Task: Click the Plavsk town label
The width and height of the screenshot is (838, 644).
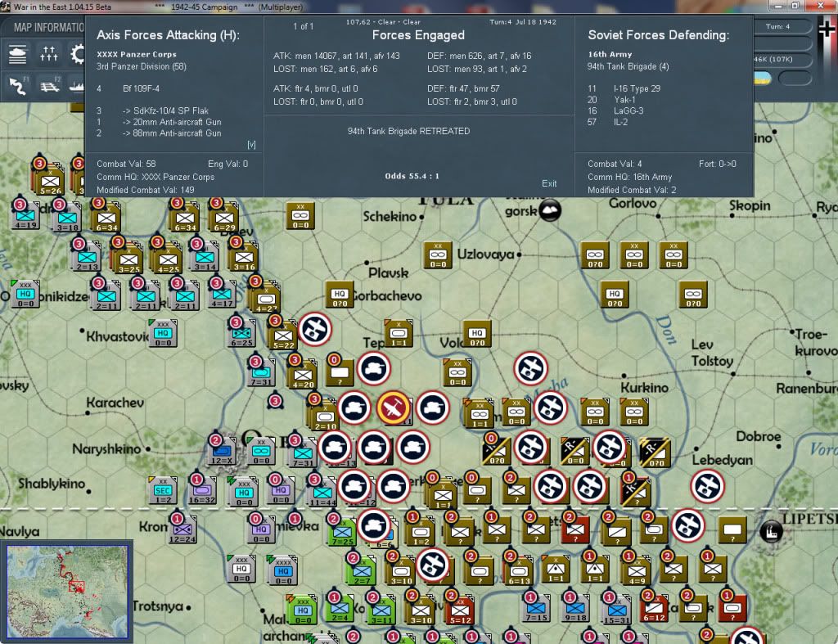Action: click(389, 272)
